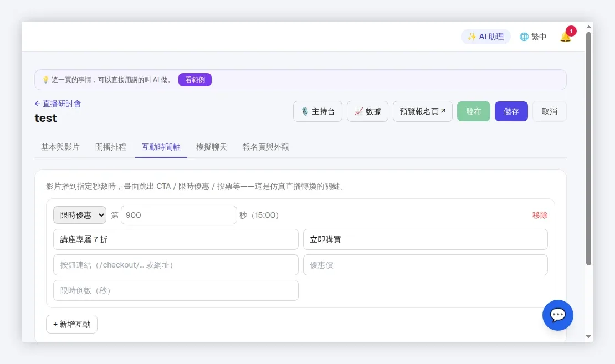Click the 取消 cancel button

pos(550,111)
